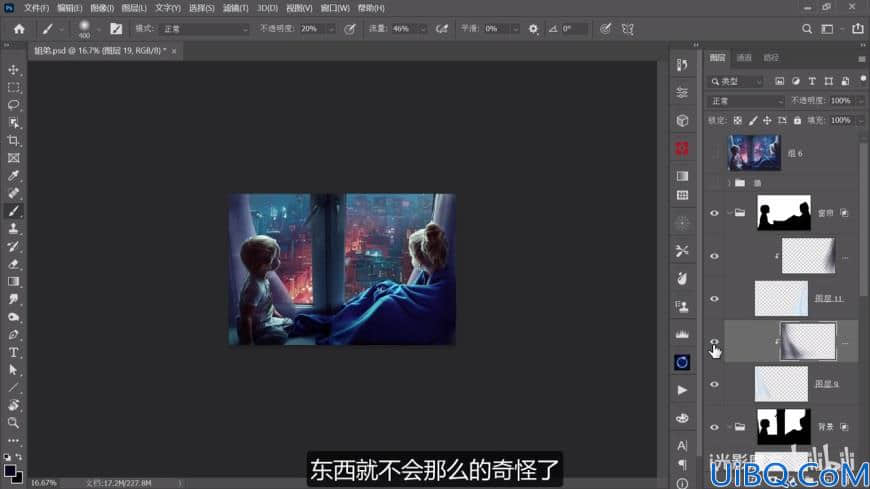Select the Zoom tool in the toolbar
This screenshot has height=489, width=870.
click(x=13, y=423)
